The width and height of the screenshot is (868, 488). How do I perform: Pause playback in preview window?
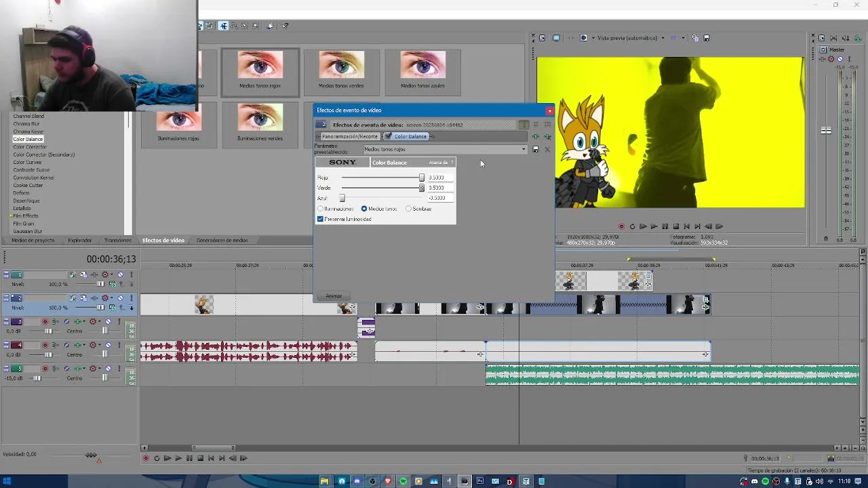pyautogui.click(x=665, y=226)
